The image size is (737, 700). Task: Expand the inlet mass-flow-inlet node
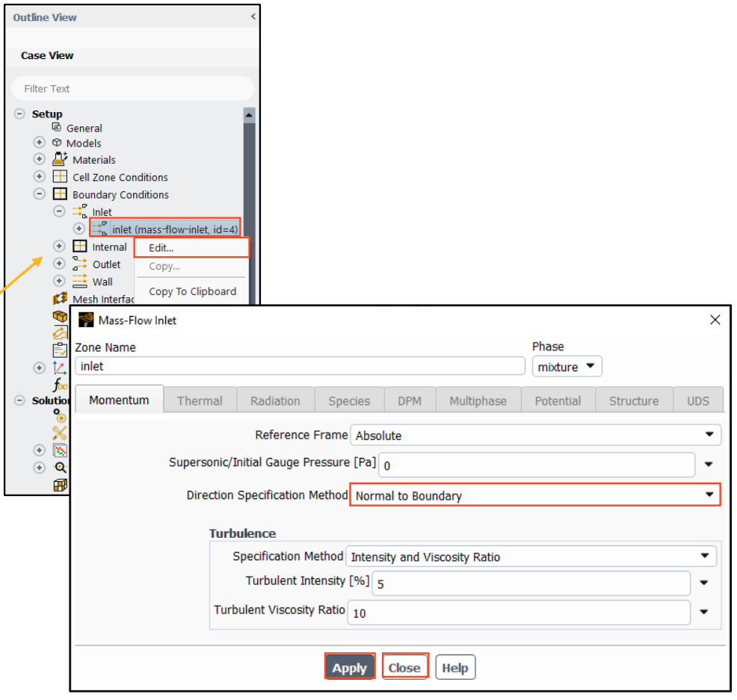tap(78, 229)
